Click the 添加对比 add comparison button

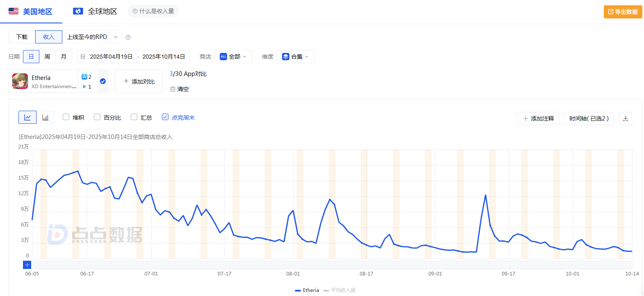point(139,82)
